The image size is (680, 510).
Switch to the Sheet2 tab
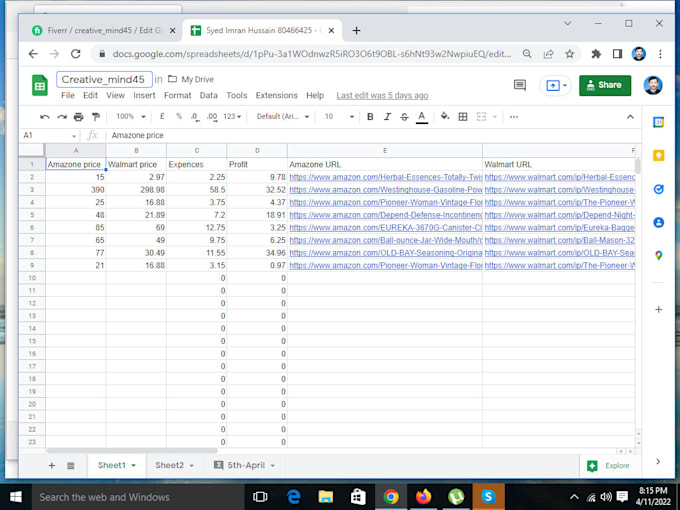[x=170, y=465]
